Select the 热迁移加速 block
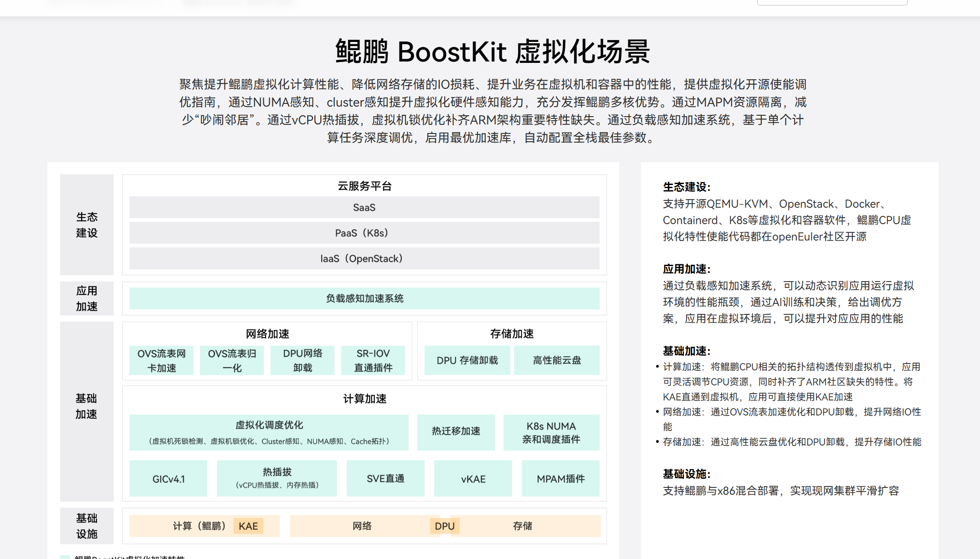 click(x=456, y=432)
